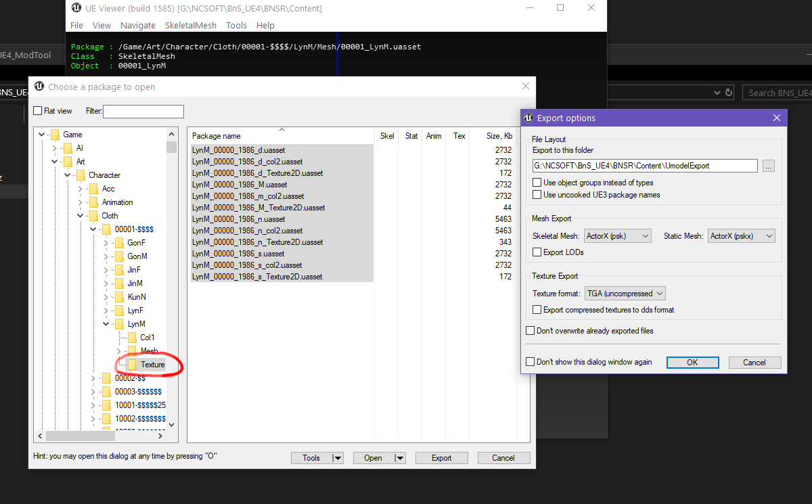The height and width of the screenshot is (504, 812).
Task: Open the Skeletal Mesh format dropdown
Action: [617, 236]
